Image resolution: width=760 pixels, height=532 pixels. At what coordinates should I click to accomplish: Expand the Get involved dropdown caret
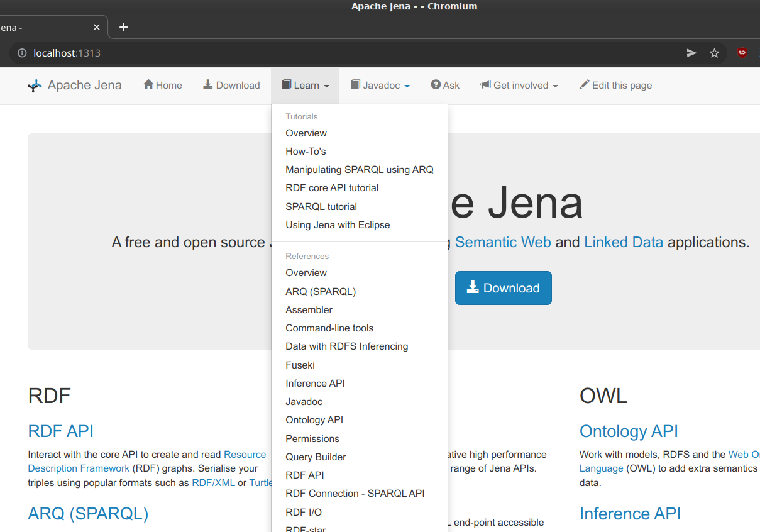(555, 86)
